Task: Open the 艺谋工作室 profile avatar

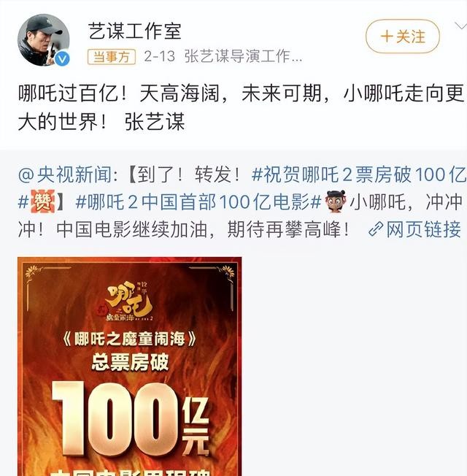Action: 43,39
